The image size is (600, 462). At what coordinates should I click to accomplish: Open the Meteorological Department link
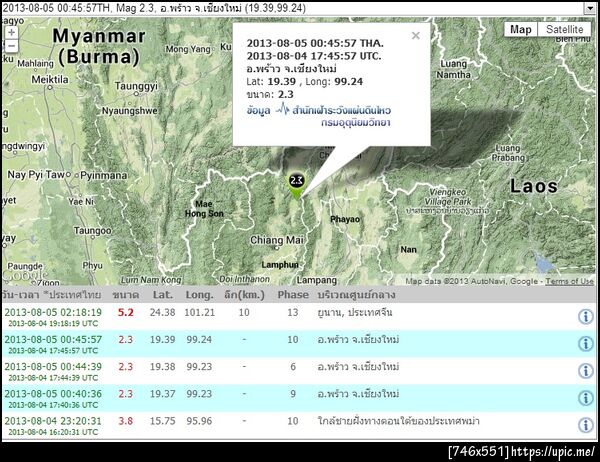[x=355, y=122]
